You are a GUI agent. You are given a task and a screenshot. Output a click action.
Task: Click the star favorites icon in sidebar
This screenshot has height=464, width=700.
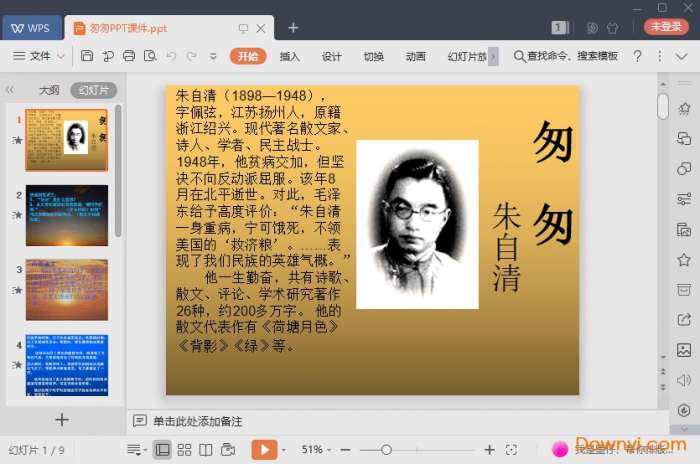point(684,259)
